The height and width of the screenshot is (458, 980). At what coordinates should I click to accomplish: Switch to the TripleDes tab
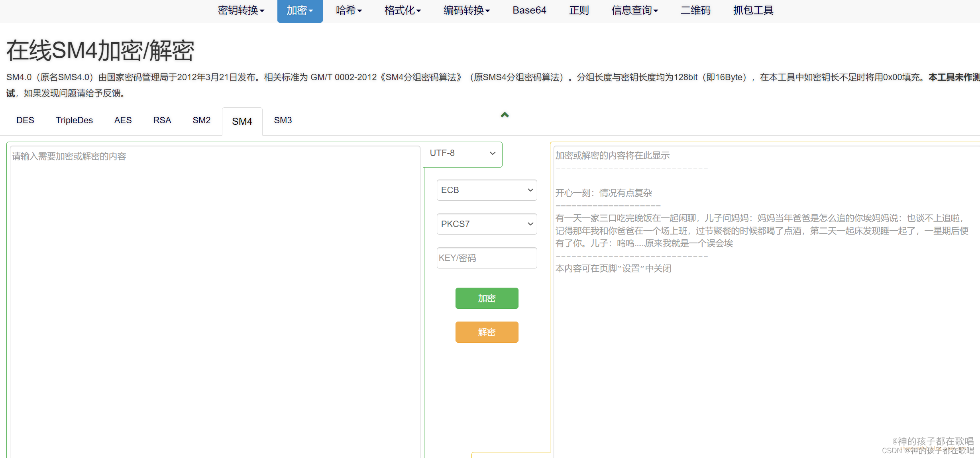pos(74,120)
